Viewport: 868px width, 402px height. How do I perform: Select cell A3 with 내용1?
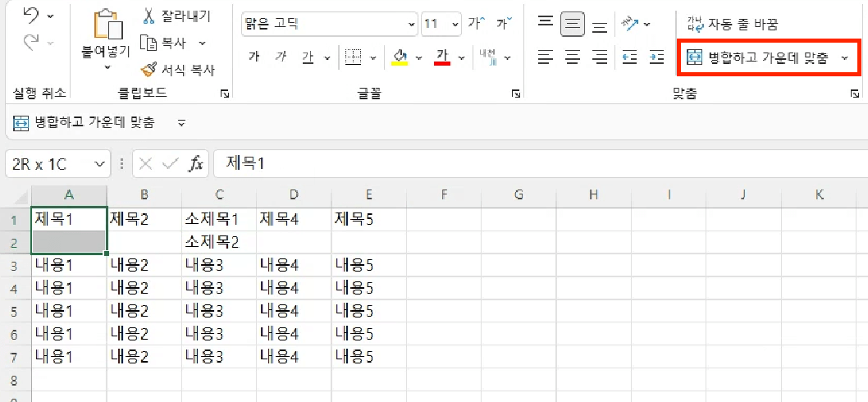[69, 266]
